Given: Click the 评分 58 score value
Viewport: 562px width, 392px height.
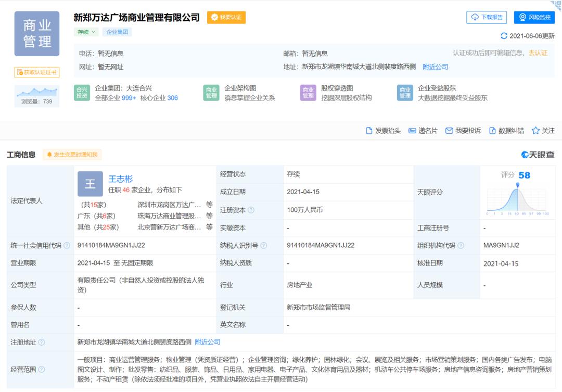Looking at the screenshot, I should (x=524, y=175).
